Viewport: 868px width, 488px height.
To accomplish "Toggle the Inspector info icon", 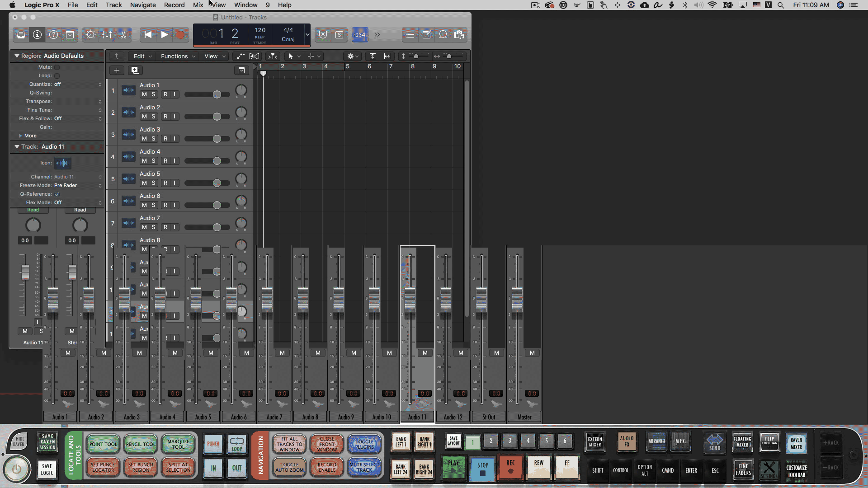I will pyautogui.click(x=38, y=35).
